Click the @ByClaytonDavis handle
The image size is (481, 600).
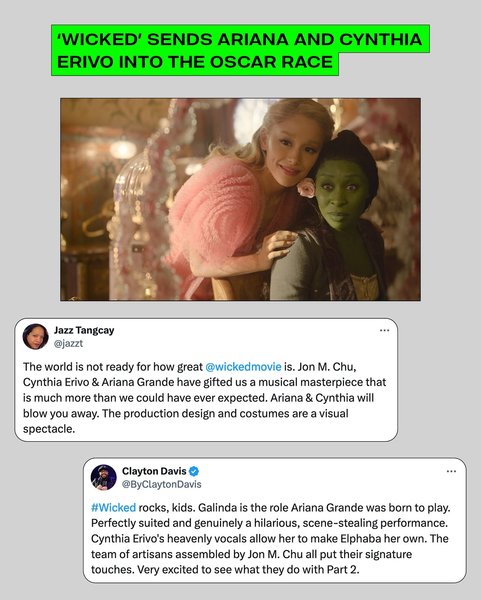pos(161,484)
